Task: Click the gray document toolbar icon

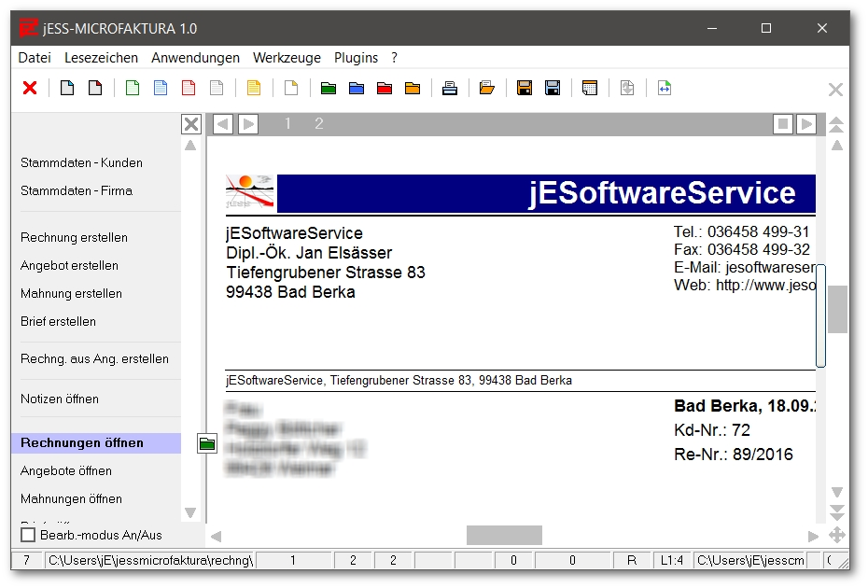Action: coord(217,88)
